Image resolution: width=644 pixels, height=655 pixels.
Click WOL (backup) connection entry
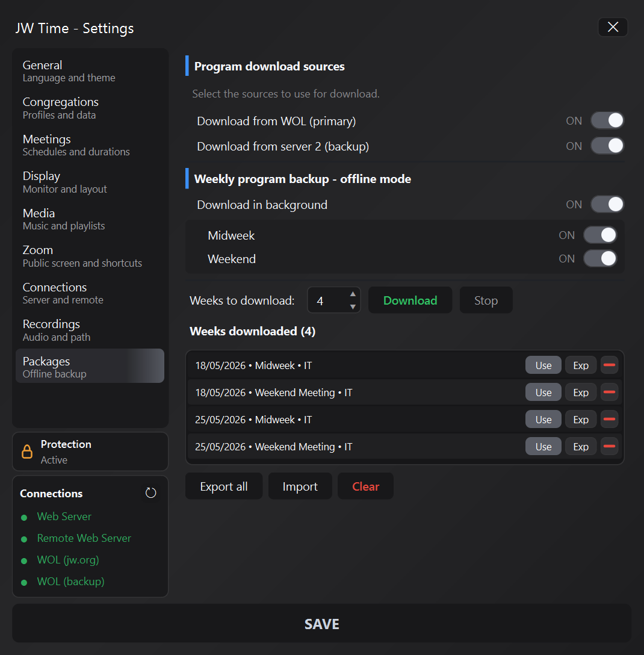70,582
